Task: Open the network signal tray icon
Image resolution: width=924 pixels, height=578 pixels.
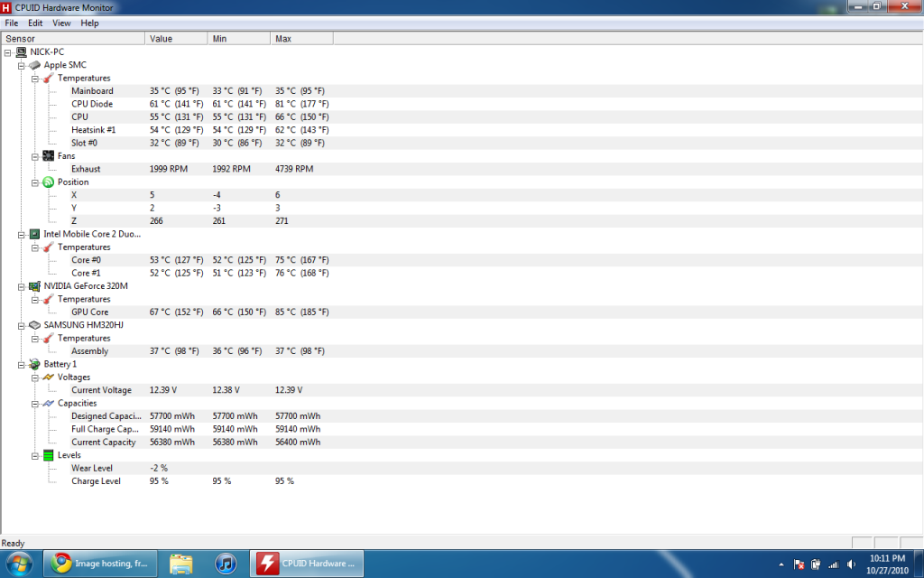Action: point(833,564)
